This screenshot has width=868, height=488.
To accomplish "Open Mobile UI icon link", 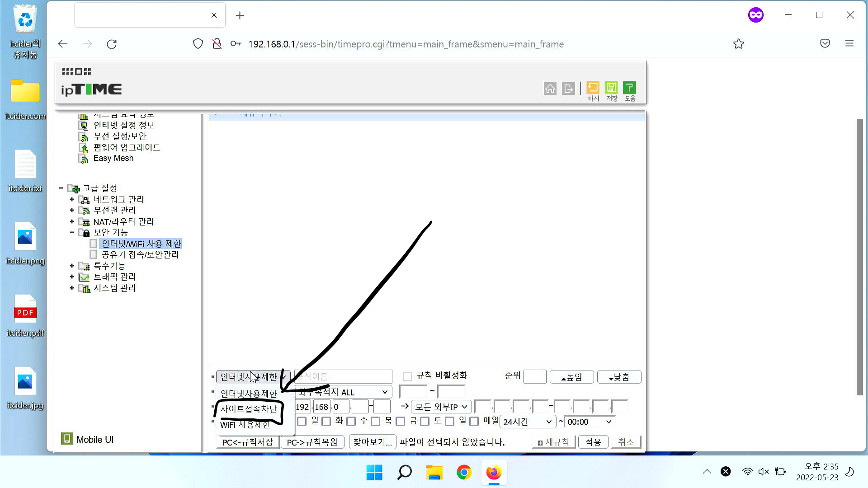I will tap(67, 438).
